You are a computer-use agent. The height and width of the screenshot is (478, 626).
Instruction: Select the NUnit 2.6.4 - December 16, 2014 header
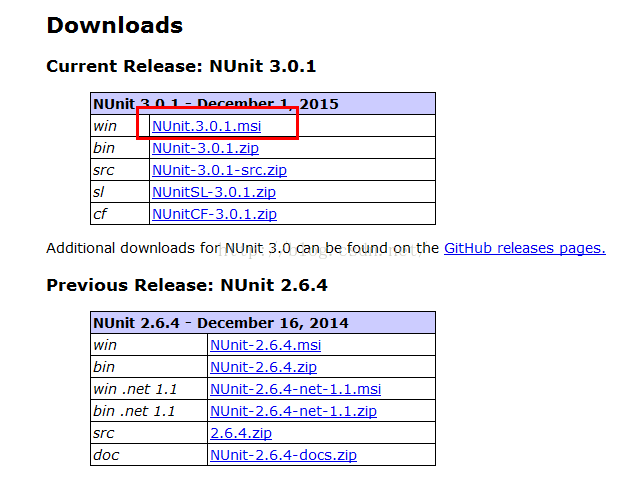click(263, 323)
